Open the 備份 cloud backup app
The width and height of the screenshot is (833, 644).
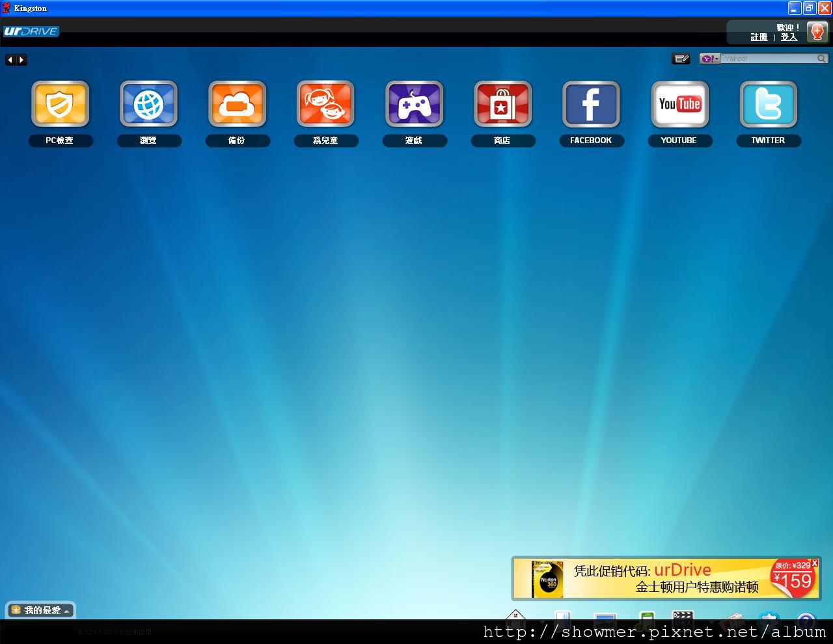point(238,104)
